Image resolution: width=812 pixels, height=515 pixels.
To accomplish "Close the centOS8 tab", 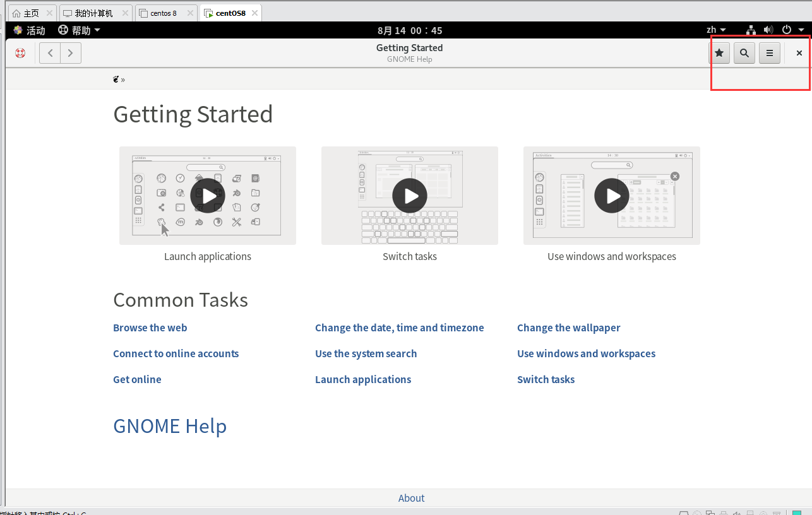I will pyautogui.click(x=254, y=13).
